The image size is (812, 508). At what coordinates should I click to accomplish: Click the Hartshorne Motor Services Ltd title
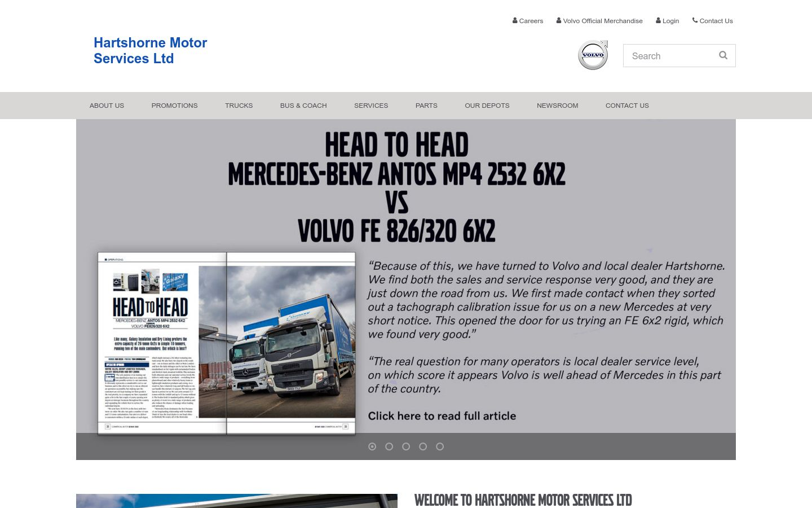[x=151, y=51]
